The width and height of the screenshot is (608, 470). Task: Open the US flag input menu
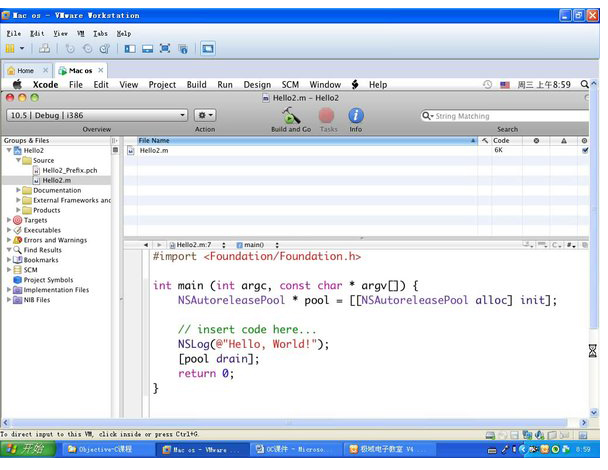click(x=504, y=85)
